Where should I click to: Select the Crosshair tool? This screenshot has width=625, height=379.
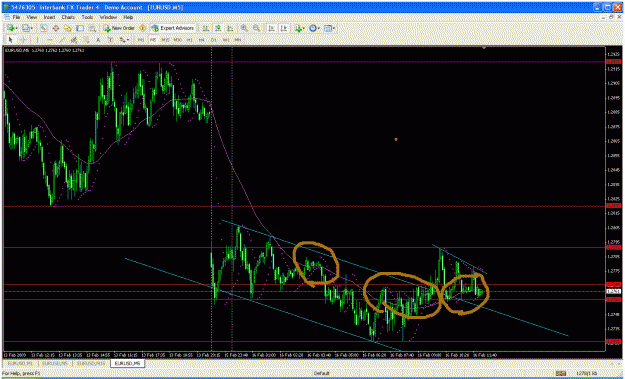pyautogui.click(x=23, y=40)
